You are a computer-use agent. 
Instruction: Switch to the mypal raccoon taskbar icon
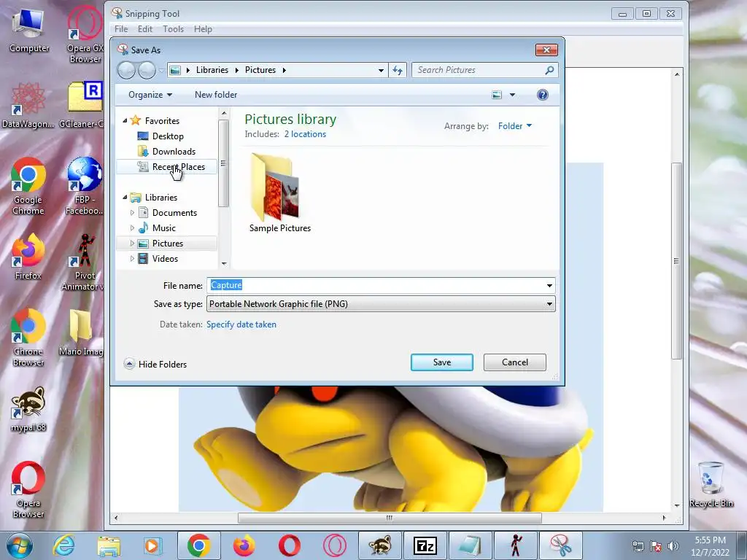(379, 545)
